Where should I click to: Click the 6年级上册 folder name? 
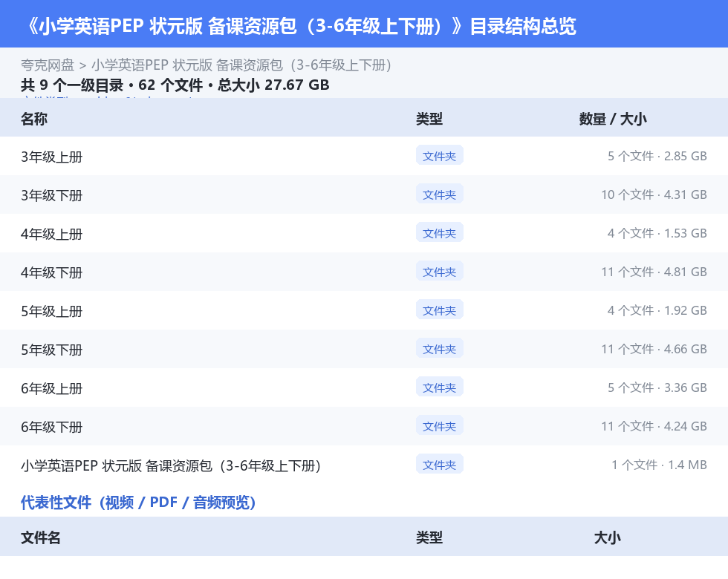51,387
